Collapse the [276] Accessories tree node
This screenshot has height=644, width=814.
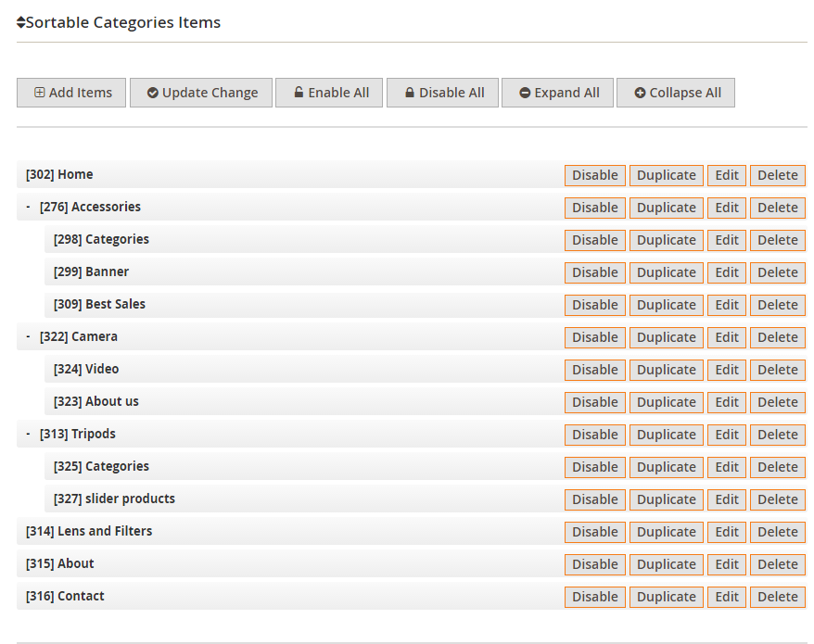coord(28,207)
